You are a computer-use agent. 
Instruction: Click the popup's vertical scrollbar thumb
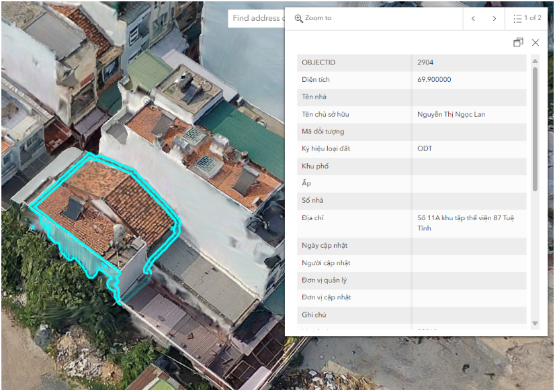click(x=535, y=128)
